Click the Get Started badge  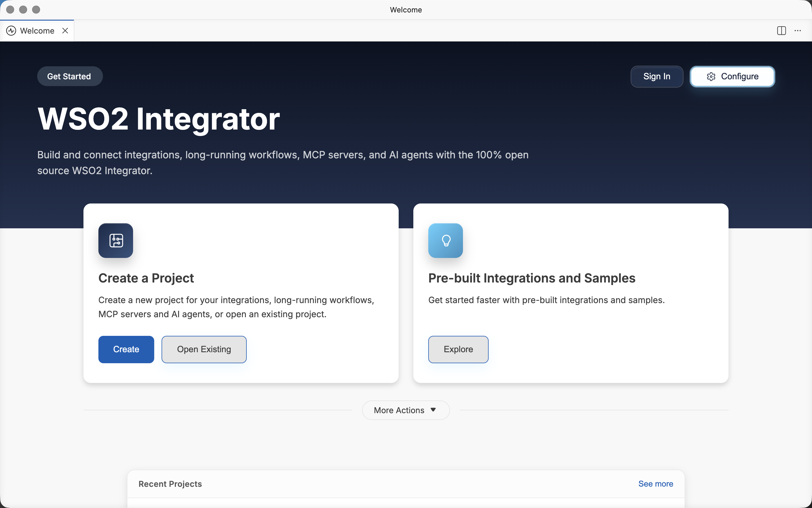coord(70,76)
